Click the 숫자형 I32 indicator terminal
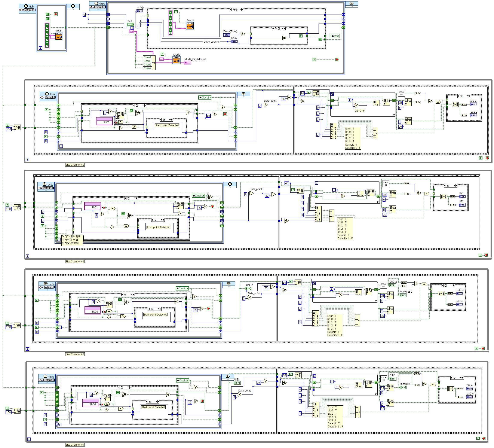 point(140,11)
